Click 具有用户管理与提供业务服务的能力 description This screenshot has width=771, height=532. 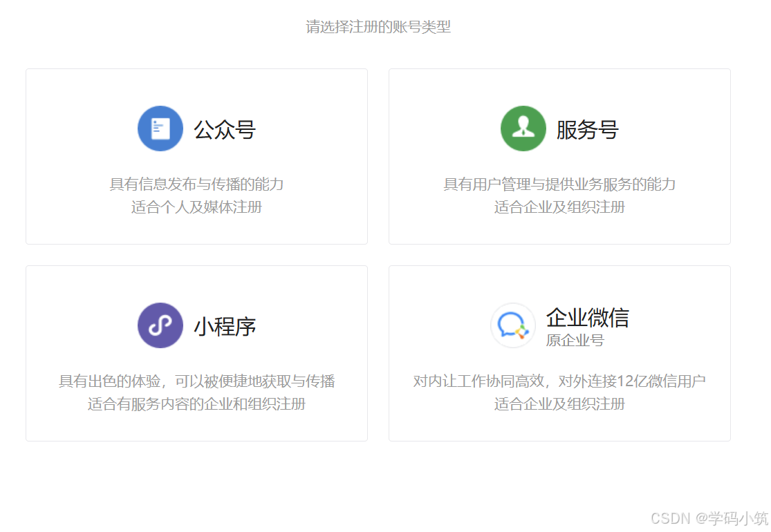point(559,184)
